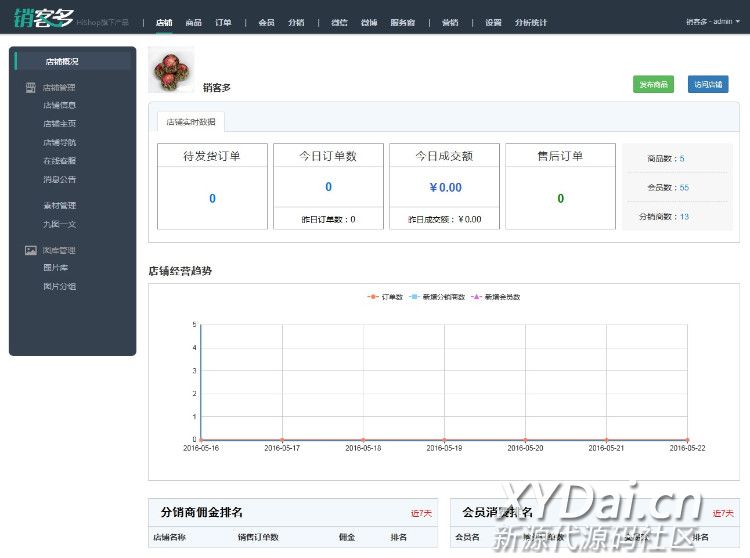Click the 今日订单数 count value 0

point(329,187)
